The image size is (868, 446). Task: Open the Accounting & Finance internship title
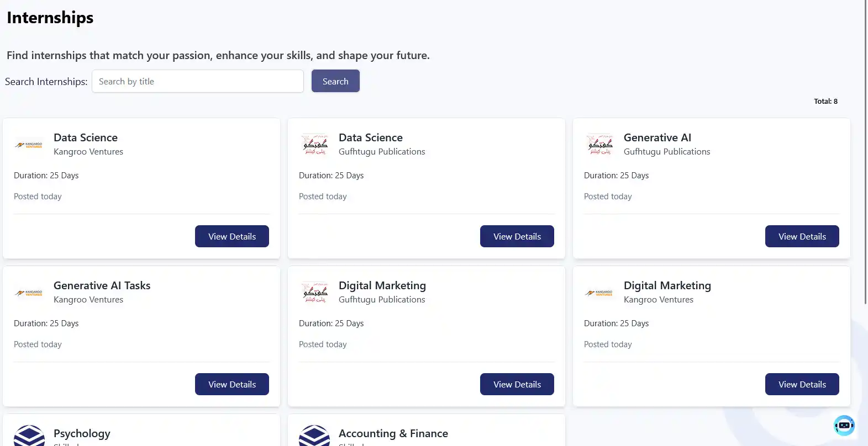tap(393, 433)
